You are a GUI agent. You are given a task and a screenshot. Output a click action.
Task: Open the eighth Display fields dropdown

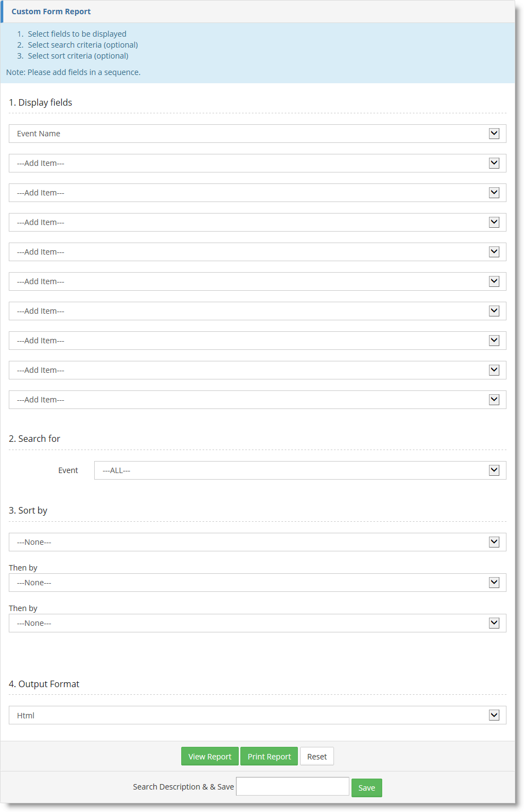pos(257,341)
